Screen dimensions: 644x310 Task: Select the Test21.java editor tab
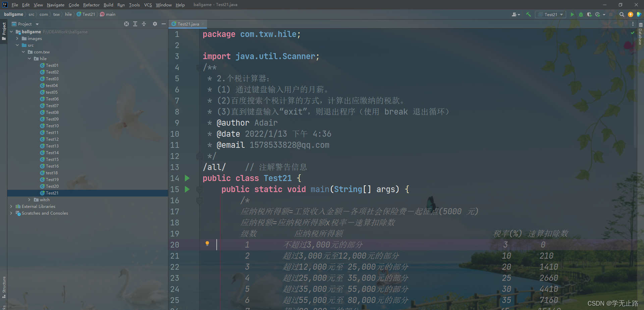pos(188,24)
